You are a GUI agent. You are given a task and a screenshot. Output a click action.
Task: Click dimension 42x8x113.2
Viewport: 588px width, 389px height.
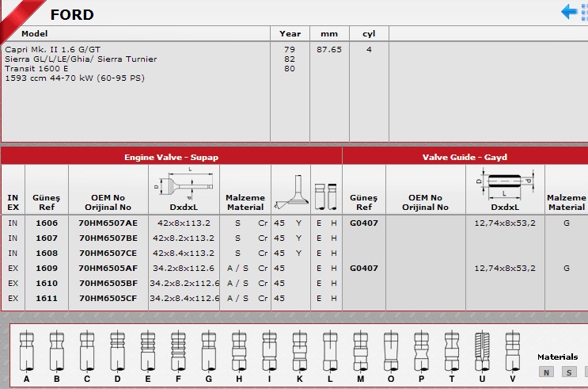point(184,223)
